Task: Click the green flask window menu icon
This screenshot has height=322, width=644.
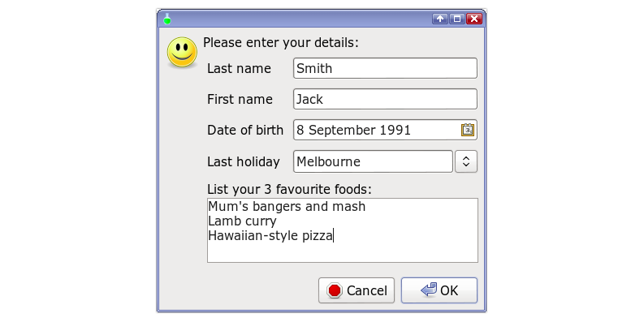Action: [167, 19]
